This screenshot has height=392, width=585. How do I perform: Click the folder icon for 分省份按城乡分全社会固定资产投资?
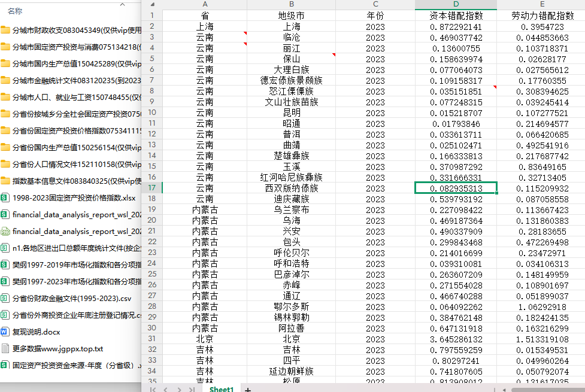[x=5, y=114]
